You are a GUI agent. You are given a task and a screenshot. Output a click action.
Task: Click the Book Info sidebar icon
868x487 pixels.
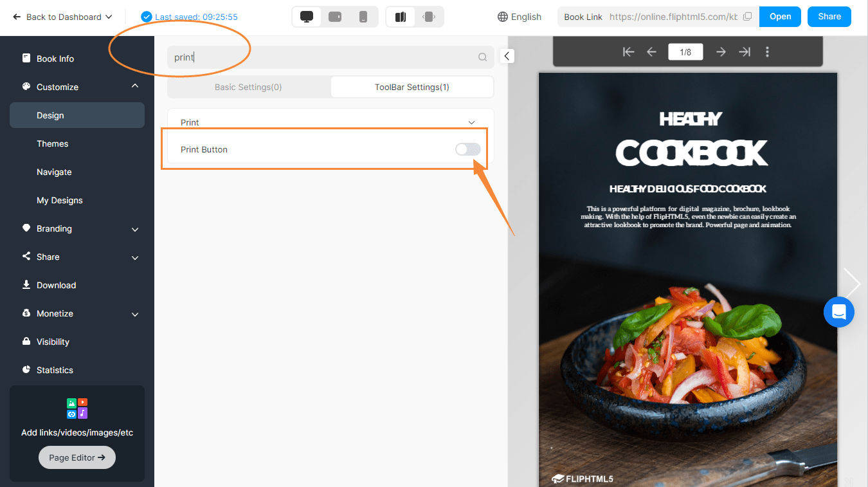pyautogui.click(x=26, y=59)
